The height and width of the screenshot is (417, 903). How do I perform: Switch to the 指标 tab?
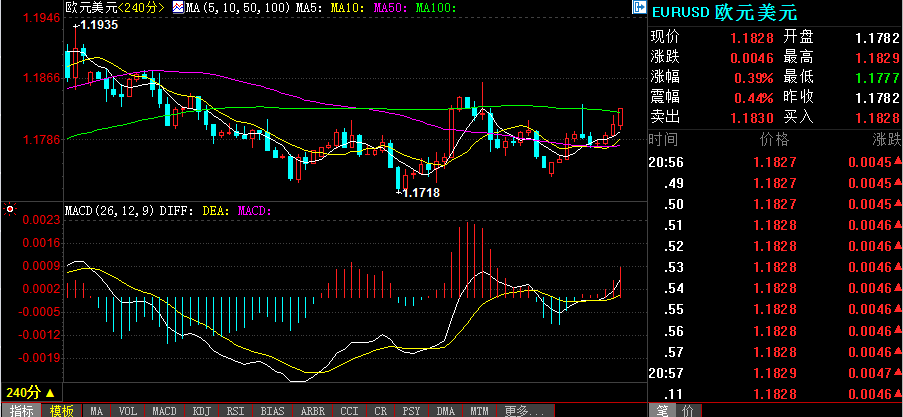[x=21, y=410]
